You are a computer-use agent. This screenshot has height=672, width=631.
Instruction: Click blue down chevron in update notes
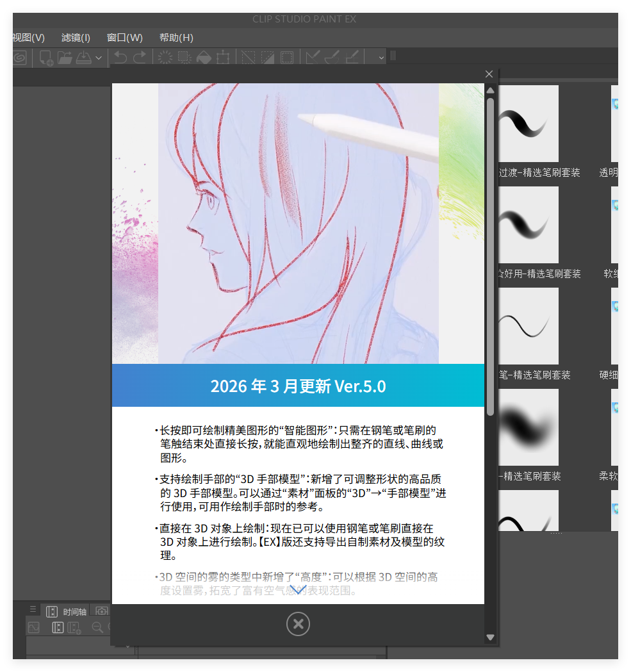(x=298, y=589)
